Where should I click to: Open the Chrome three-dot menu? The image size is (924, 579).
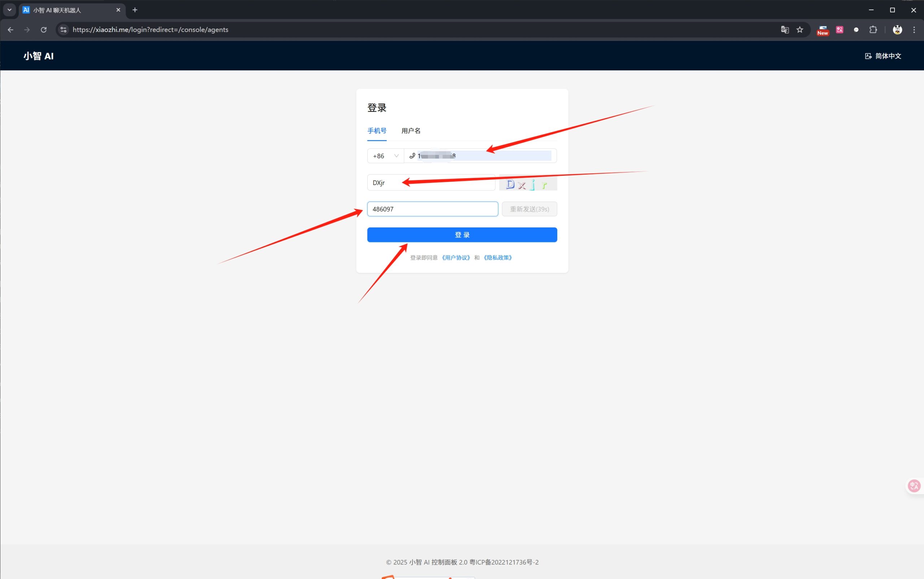pos(914,30)
